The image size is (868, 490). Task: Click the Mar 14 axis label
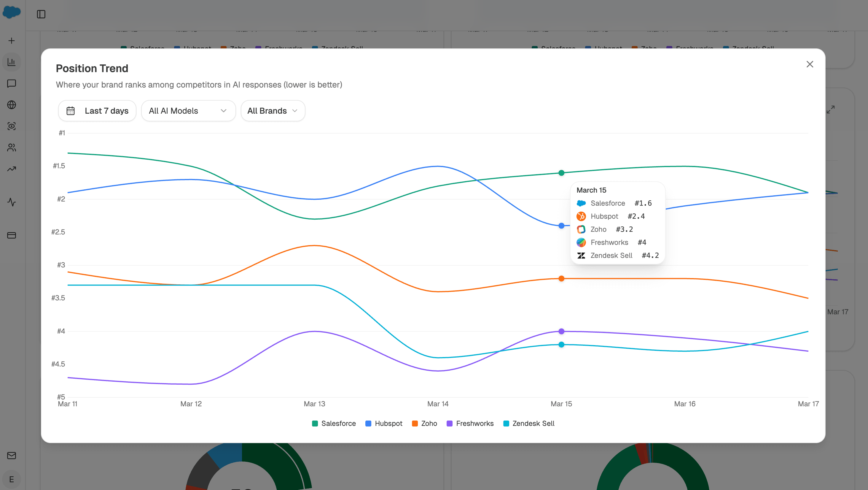pyautogui.click(x=438, y=404)
